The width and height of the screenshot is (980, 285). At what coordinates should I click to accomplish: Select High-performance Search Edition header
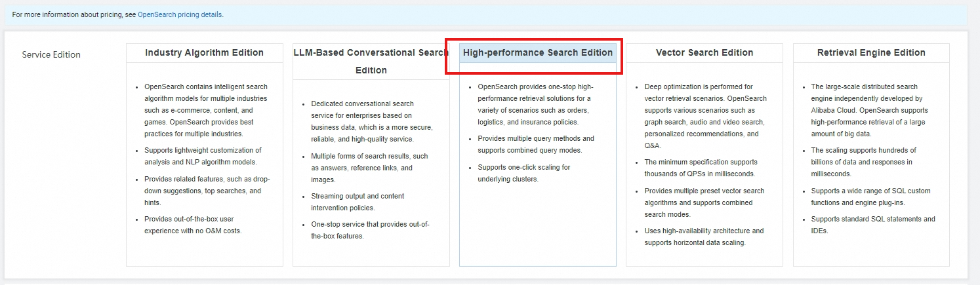[538, 53]
